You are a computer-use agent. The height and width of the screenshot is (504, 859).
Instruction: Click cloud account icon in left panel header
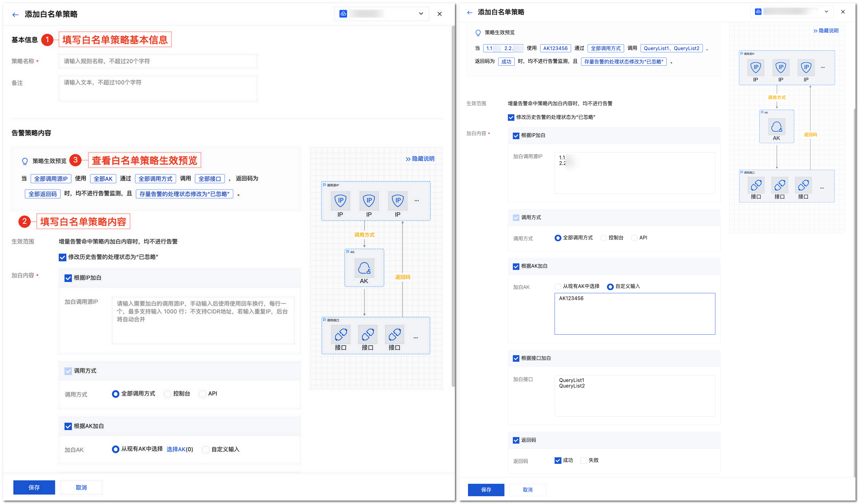343,14
